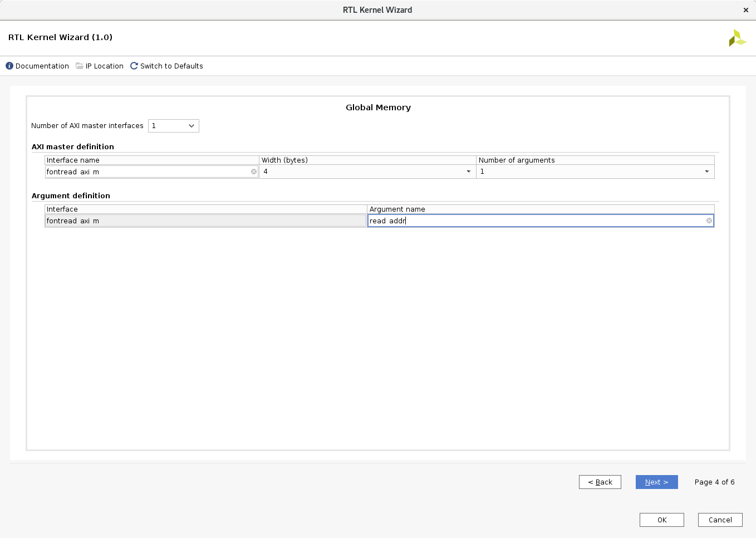Click the Switch to Defaults refresh icon
Viewport: 756px width, 538px height.
tap(134, 66)
